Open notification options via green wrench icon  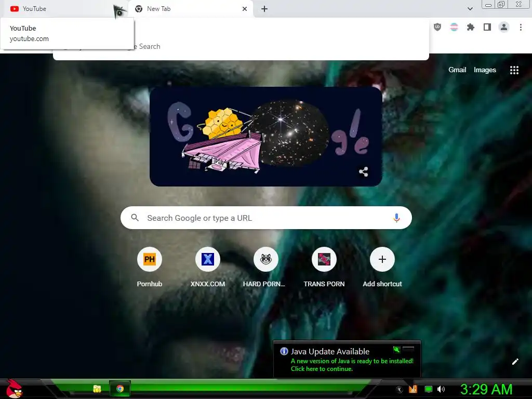coord(396,349)
